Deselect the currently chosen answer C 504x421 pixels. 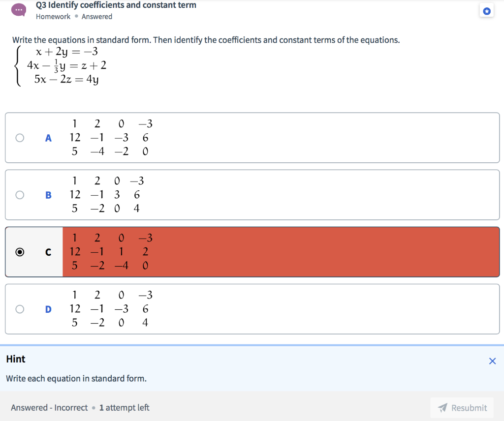pyautogui.click(x=20, y=252)
